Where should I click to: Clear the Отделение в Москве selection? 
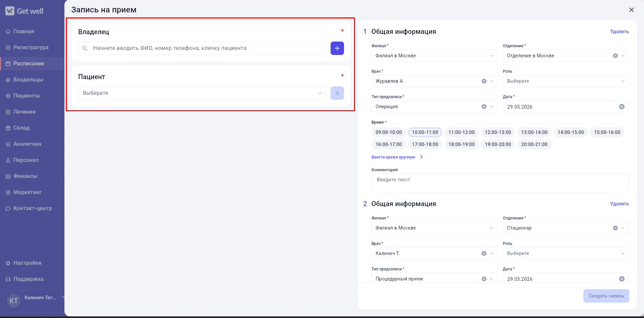615,56
